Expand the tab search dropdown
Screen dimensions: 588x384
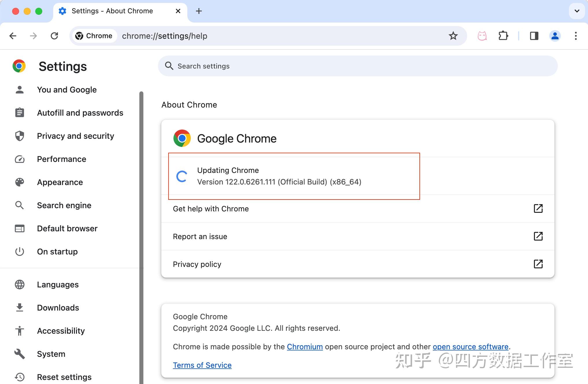tap(577, 11)
